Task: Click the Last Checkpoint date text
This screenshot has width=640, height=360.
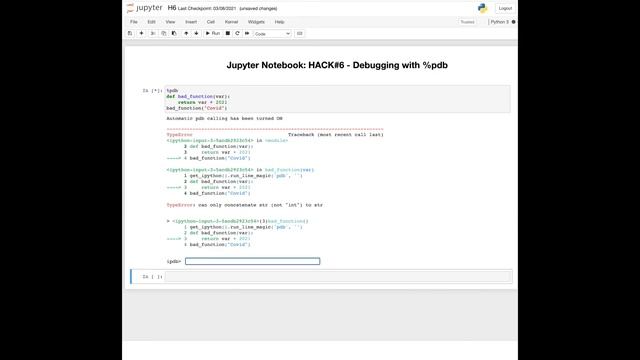Action: pyautogui.click(x=207, y=9)
